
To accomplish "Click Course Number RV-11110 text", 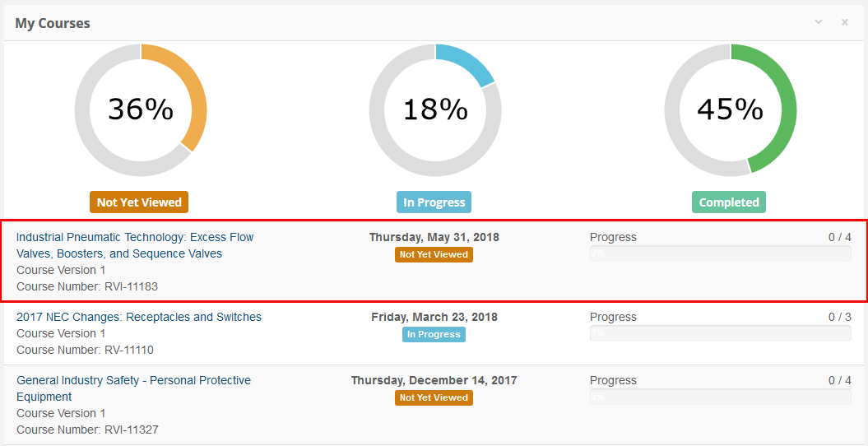I will pyautogui.click(x=85, y=350).
